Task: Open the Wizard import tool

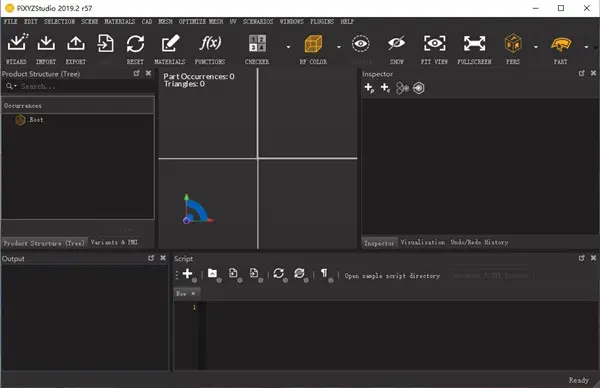Action: pyautogui.click(x=17, y=43)
